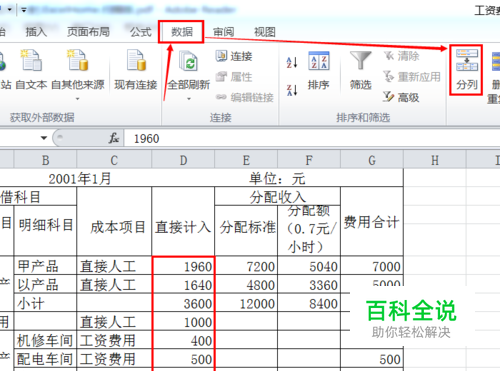Select the cell with value 3360
The width and height of the screenshot is (500, 371).
coord(309,284)
